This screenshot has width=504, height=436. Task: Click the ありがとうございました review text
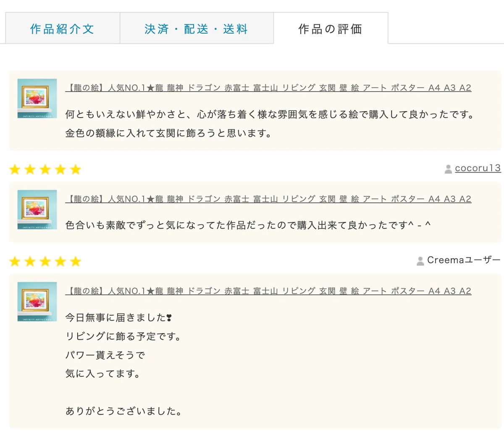click(124, 411)
